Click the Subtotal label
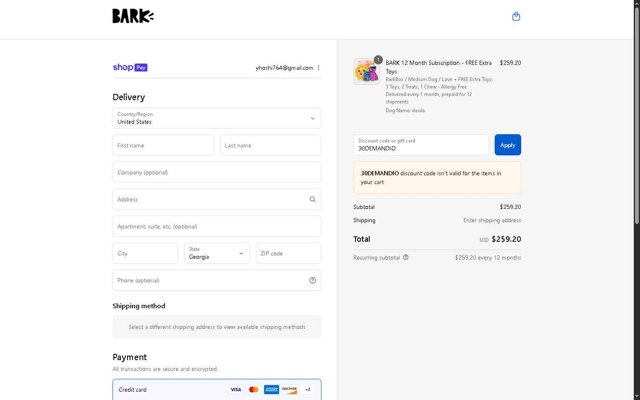The image size is (640, 400). [x=364, y=207]
